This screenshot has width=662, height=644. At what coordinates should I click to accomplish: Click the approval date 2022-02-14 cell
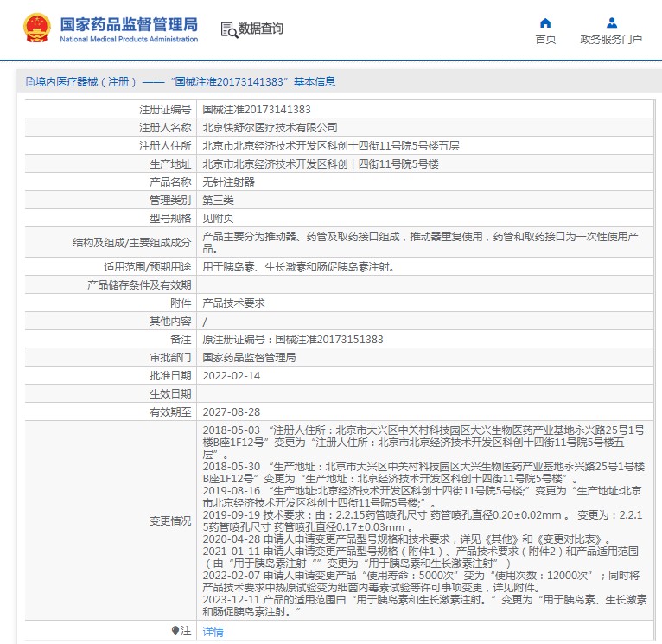click(x=231, y=376)
